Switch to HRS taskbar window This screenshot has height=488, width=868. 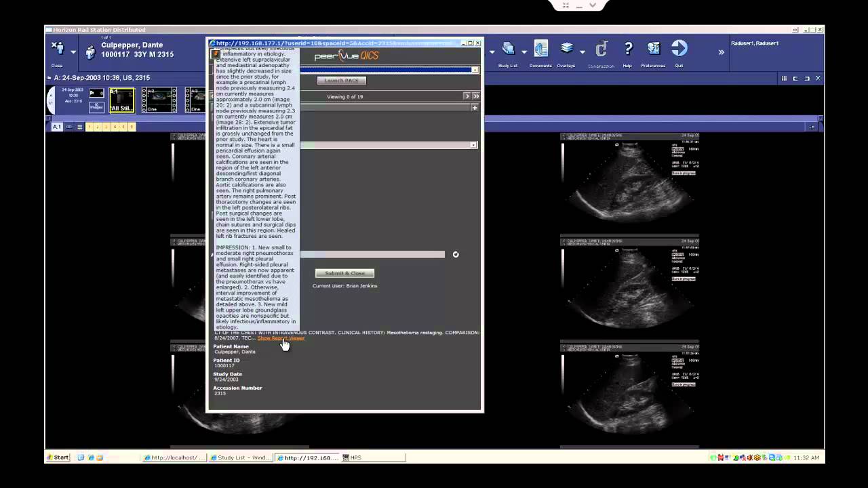point(373,457)
